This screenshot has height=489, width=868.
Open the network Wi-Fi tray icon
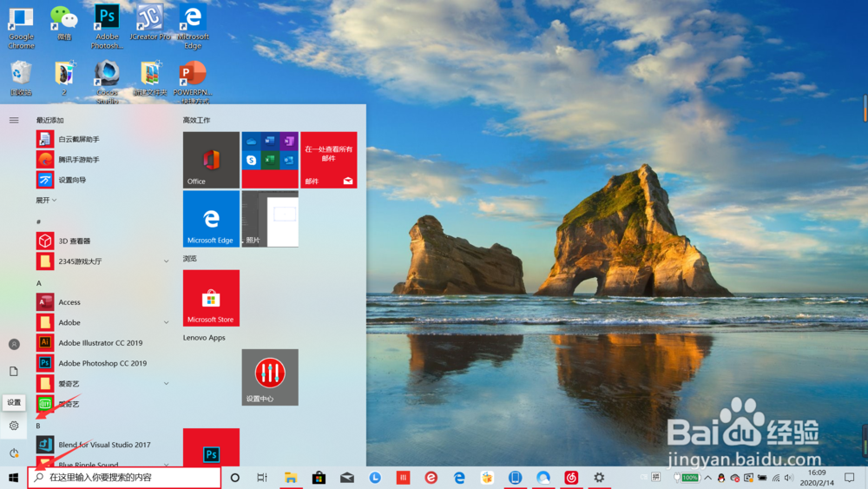pyautogui.click(x=776, y=478)
